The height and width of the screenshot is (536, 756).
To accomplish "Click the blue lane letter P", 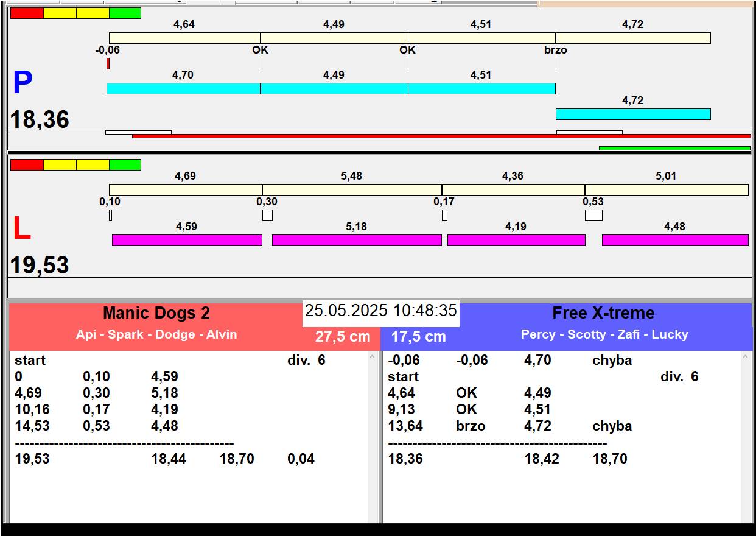I will pyautogui.click(x=23, y=83).
